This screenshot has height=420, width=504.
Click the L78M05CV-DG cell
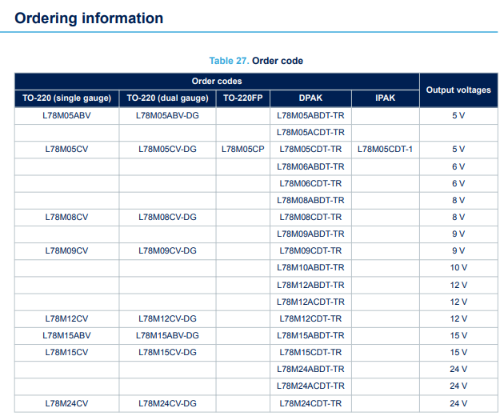(167, 150)
